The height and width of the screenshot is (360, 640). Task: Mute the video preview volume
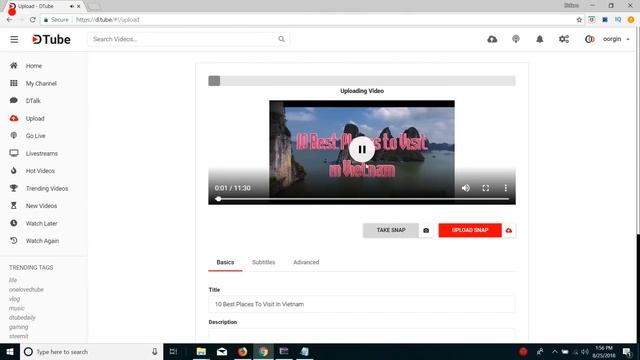(x=466, y=188)
